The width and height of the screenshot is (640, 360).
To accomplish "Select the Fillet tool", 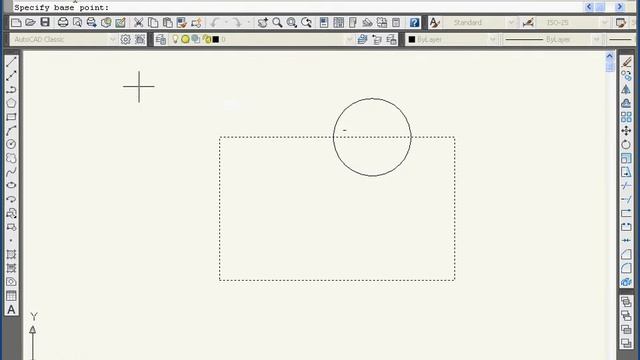I will [626, 268].
